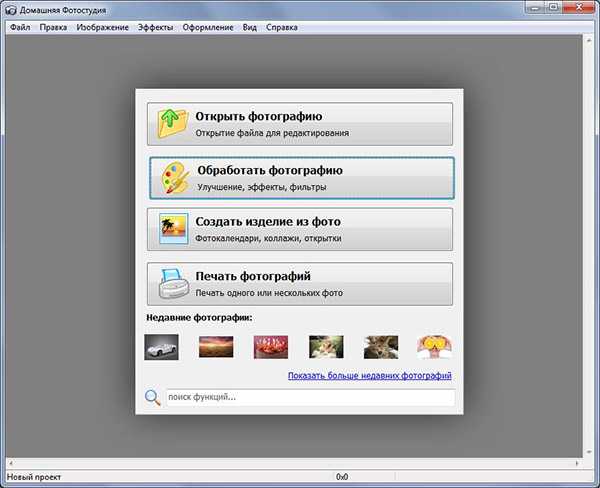Open the Изображение menu

pos(102,27)
